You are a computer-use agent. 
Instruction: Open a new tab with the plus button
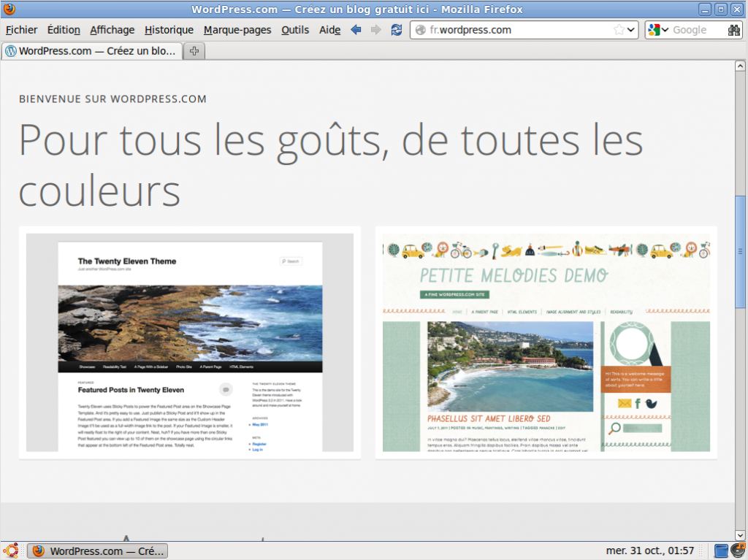[x=193, y=50]
